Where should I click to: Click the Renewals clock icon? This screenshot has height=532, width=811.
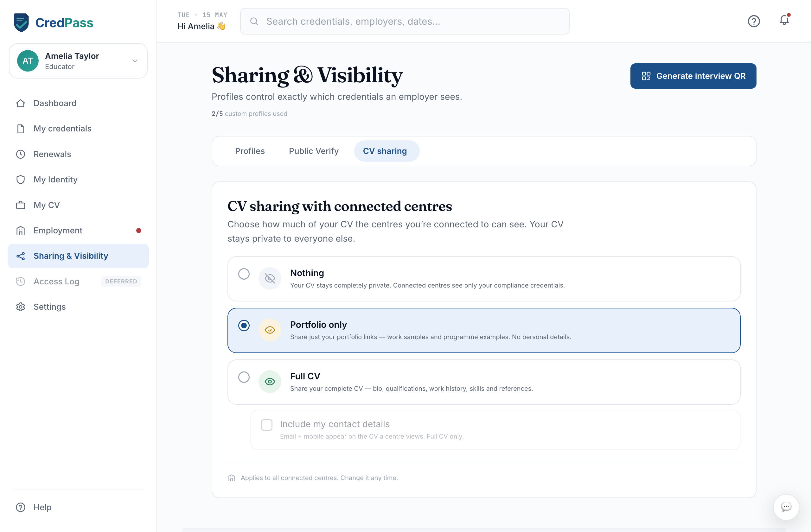[21, 154]
